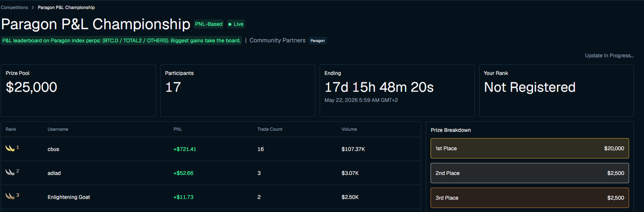Click the $107.37K volume value

[x=353, y=149]
